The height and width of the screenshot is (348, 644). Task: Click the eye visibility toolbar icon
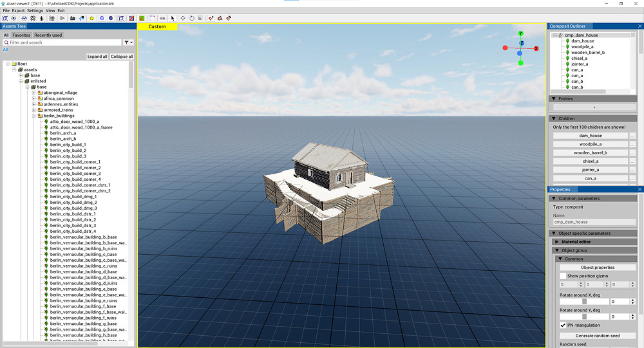pos(14,18)
